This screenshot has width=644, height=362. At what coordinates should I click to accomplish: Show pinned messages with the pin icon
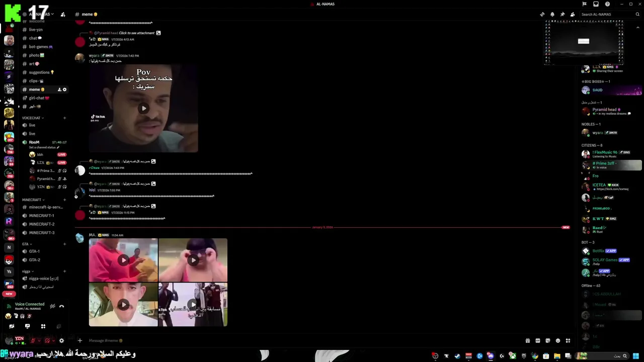coord(562,14)
